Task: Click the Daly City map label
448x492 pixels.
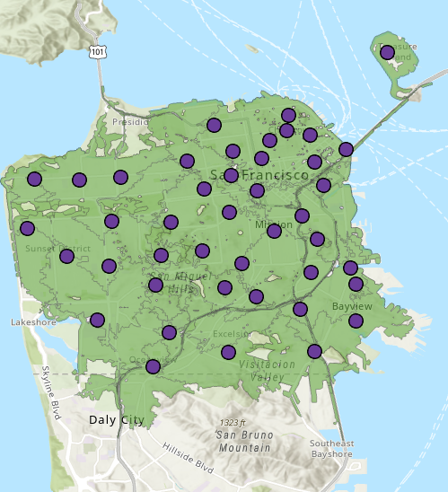Action: [x=117, y=419]
